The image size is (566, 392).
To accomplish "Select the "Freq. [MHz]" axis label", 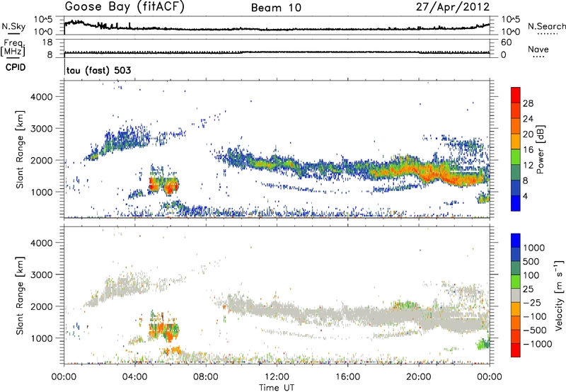I will point(13,48).
